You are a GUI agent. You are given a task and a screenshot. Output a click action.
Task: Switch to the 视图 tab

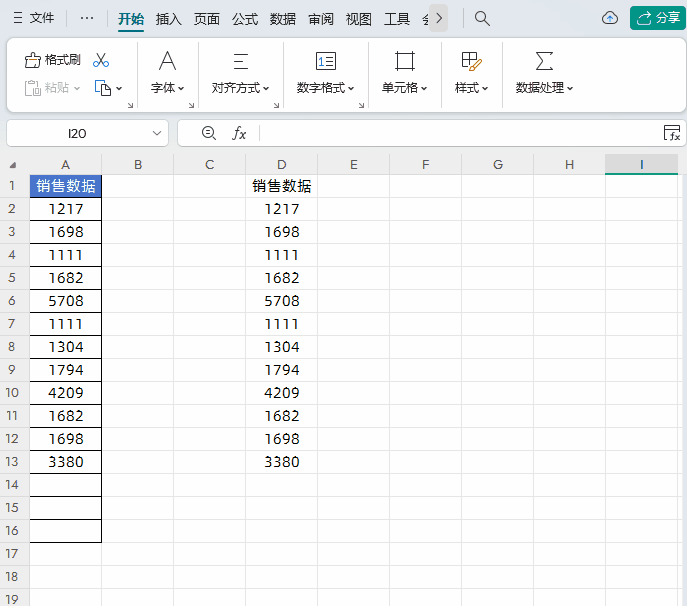point(358,19)
